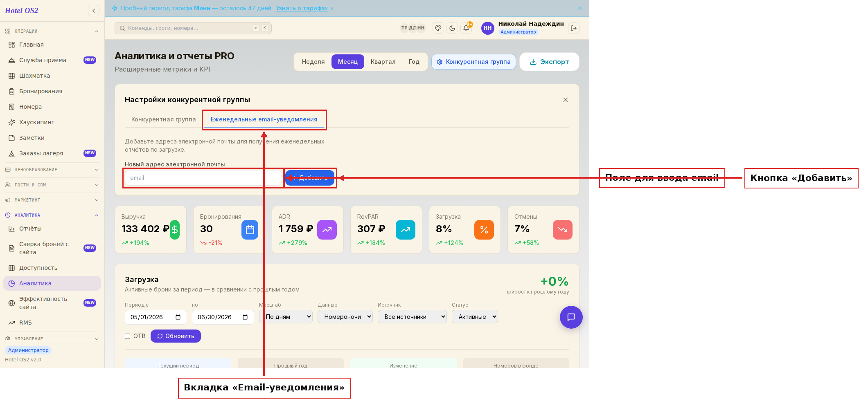This screenshot has width=868, height=408.
Task: Select the Год period
Action: (414, 62)
